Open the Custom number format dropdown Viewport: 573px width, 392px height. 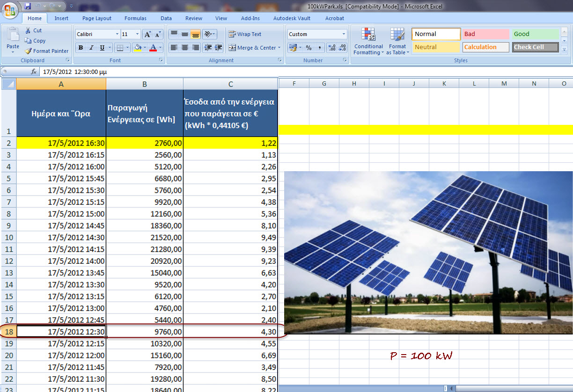click(344, 34)
